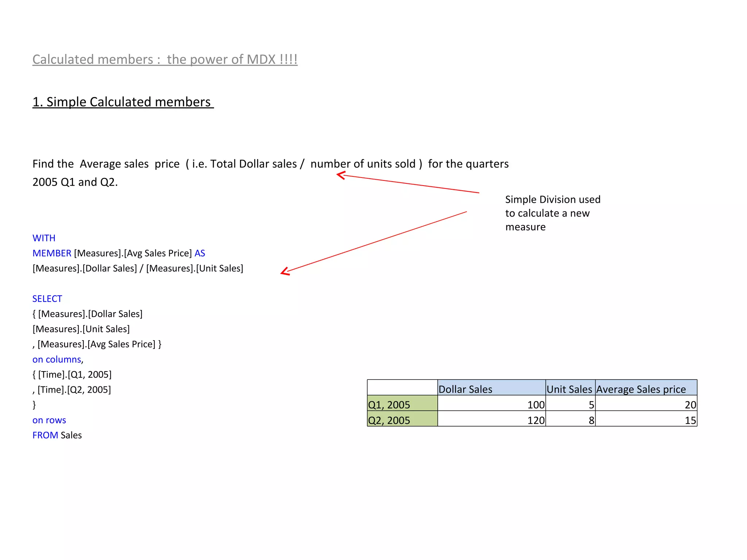
Task: Click the '[Measures].[Dollar Sales] / [Measures].[Unit Sales]' line
Action: pyautogui.click(x=138, y=269)
